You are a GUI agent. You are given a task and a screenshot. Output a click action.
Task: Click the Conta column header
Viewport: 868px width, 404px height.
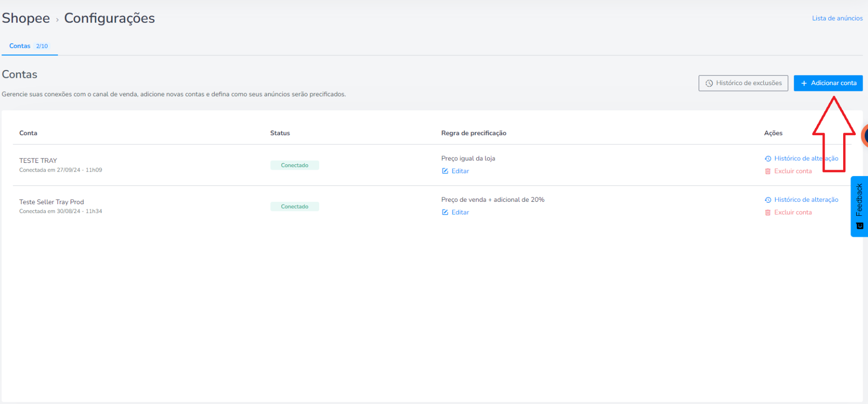28,133
